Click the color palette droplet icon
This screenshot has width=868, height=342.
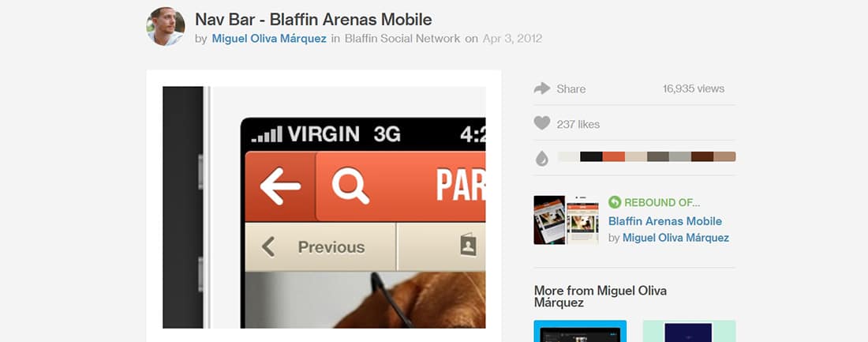(542, 159)
